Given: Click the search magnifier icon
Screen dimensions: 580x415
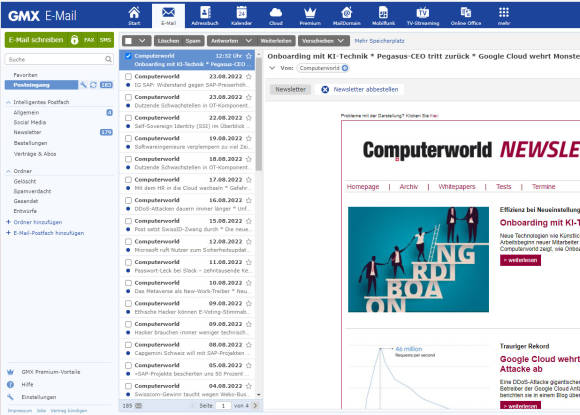Looking at the screenshot, I should [108, 59].
